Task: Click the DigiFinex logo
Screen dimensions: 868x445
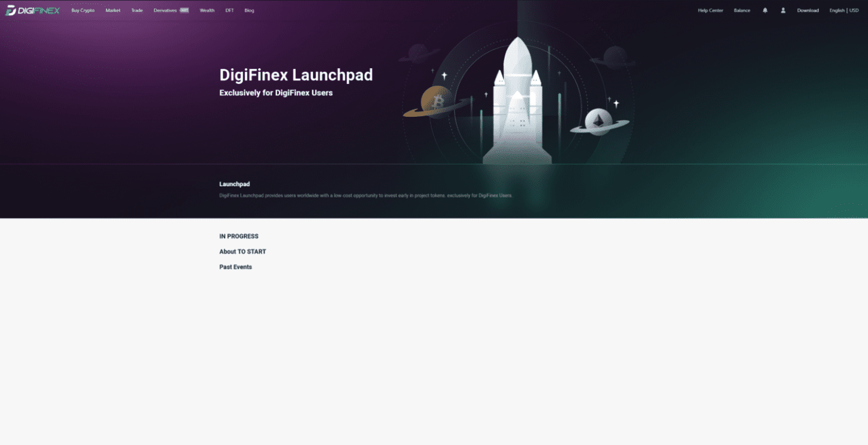Action: tap(33, 10)
